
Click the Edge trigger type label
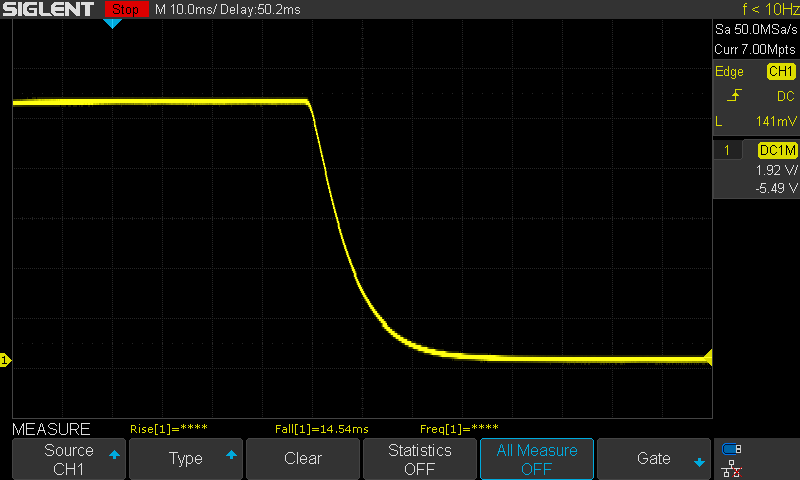click(729, 72)
